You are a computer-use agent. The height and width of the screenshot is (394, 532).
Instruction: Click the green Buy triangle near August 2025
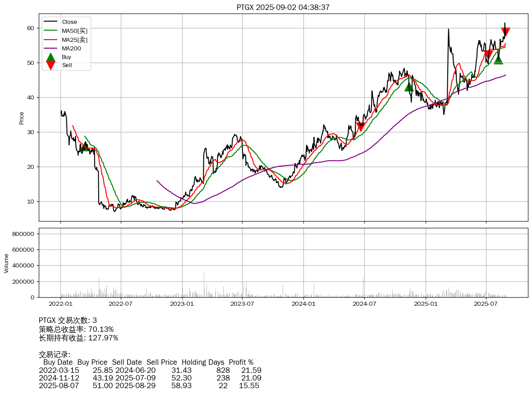[x=498, y=59]
